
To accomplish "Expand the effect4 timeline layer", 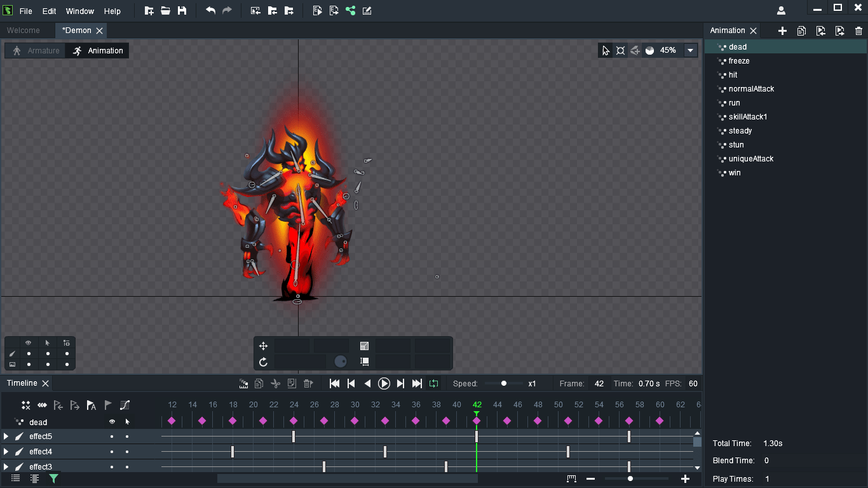I will tap(6, 452).
